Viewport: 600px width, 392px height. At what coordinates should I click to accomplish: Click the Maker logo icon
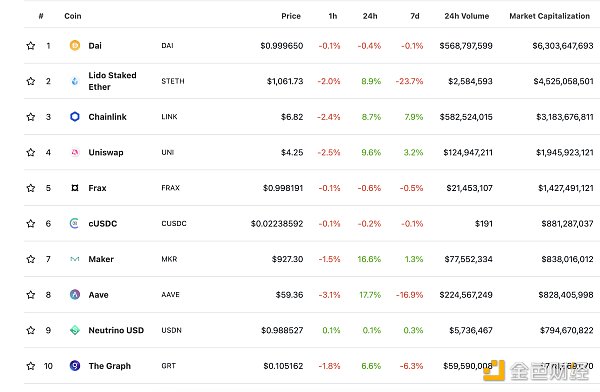coord(75,259)
